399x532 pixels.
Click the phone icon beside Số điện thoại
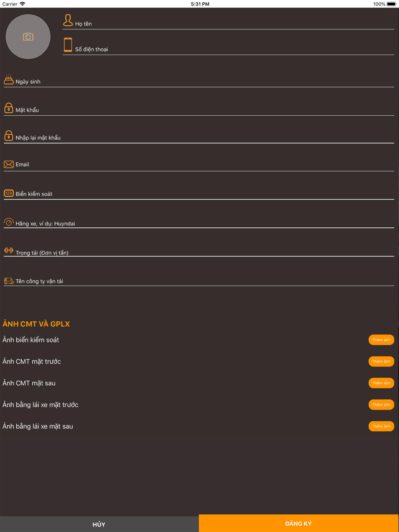(68, 45)
